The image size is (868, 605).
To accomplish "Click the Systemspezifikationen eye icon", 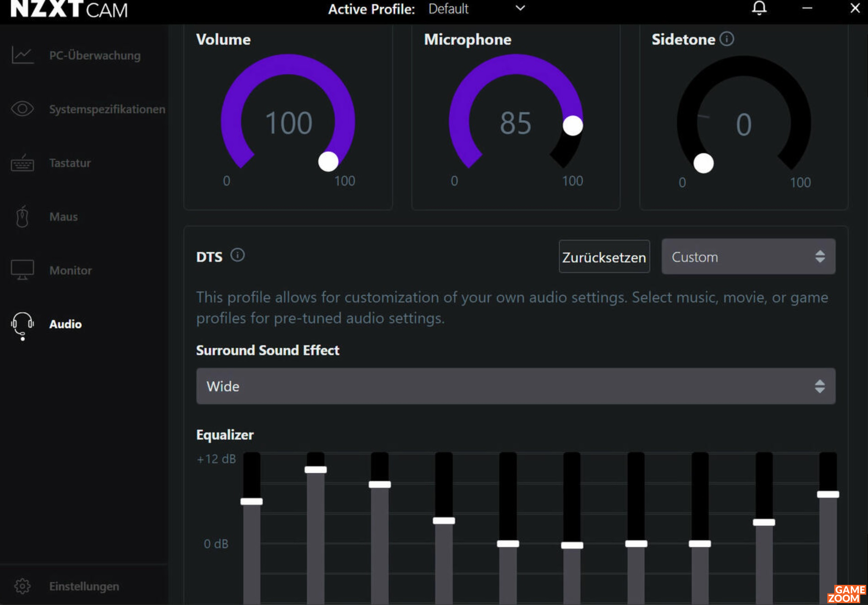I will (22, 109).
